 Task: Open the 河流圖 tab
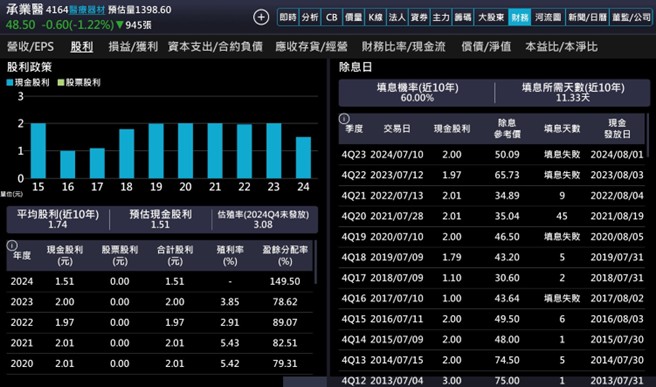(548, 18)
